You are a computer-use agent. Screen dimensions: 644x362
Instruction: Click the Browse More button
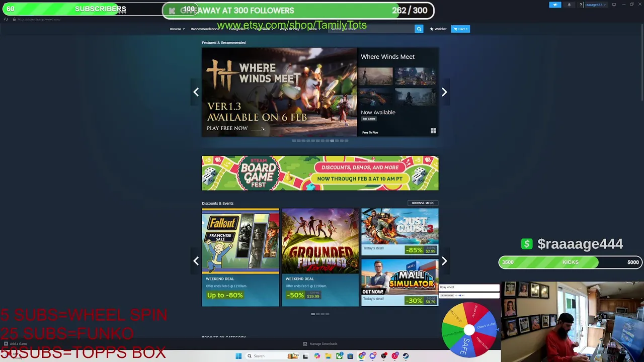(423, 203)
